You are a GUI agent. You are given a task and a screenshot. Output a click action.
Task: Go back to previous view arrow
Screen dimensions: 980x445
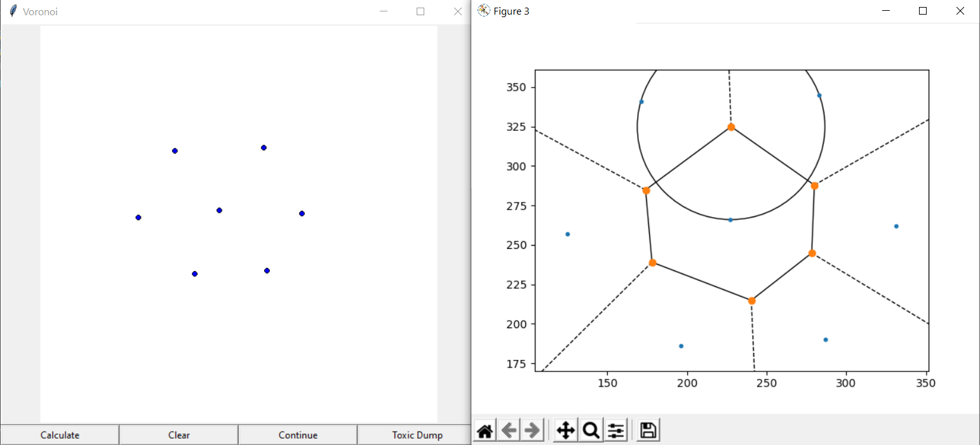coord(509,431)
